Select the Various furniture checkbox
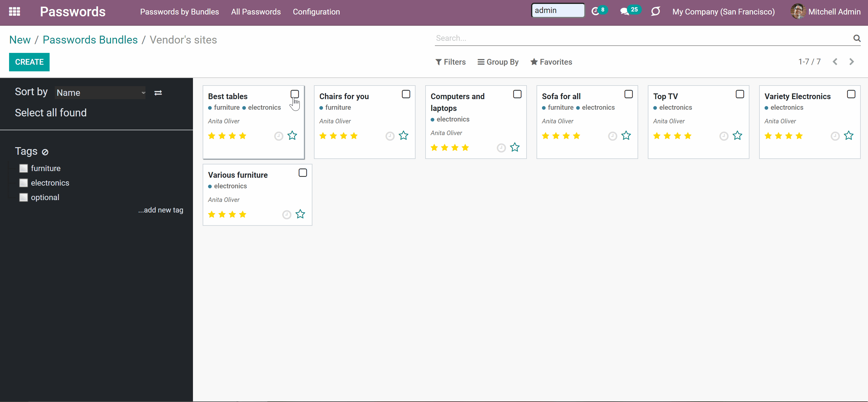Screen dimensions: 868x402 tap(302, 173)
